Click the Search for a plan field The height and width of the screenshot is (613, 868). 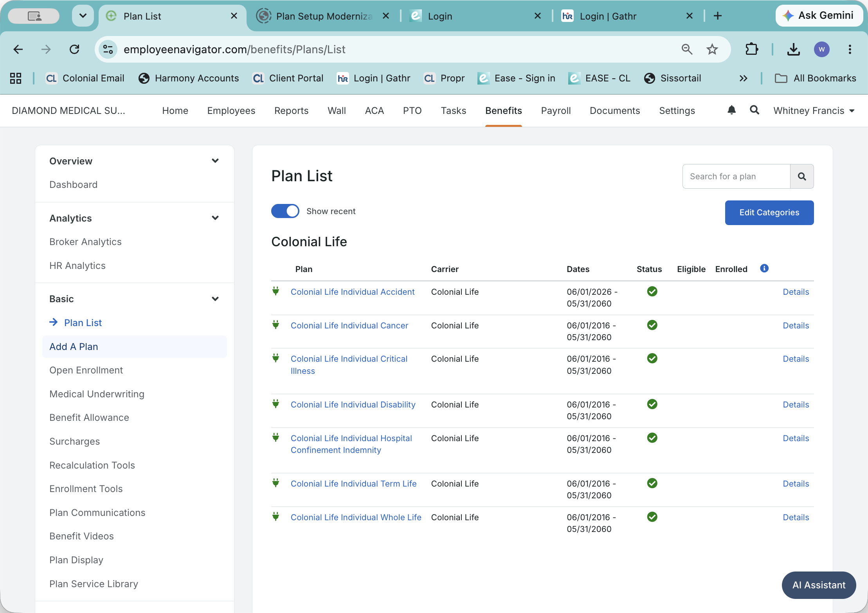click(x=736, y=177)
